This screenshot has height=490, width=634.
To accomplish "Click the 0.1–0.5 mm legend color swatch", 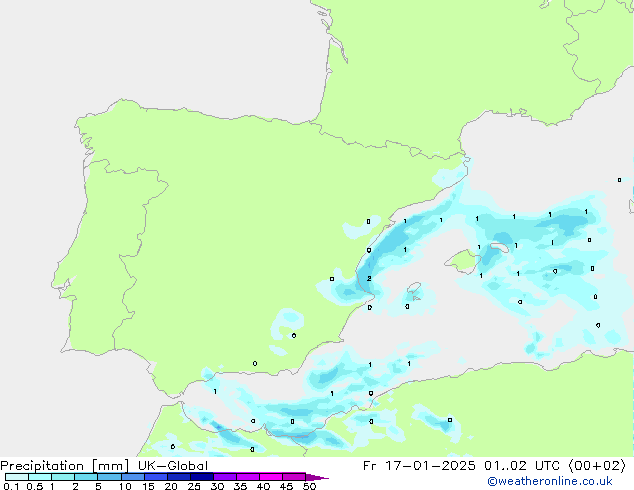I will [17, 477].
